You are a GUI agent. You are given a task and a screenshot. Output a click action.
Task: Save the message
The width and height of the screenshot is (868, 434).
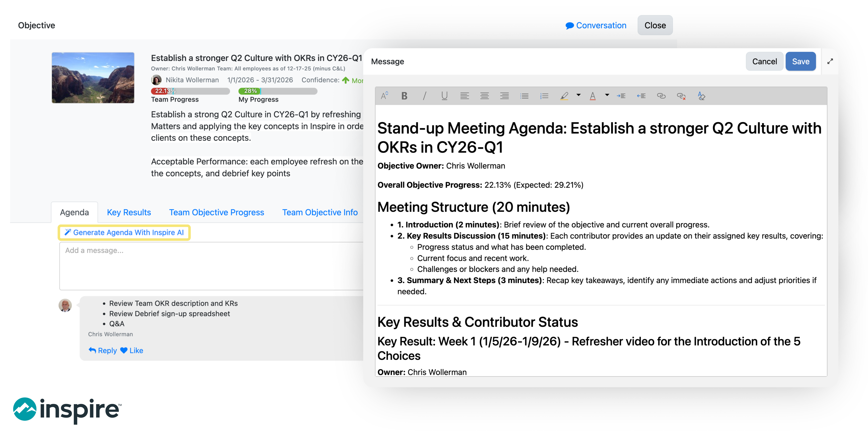click(800, 61)
